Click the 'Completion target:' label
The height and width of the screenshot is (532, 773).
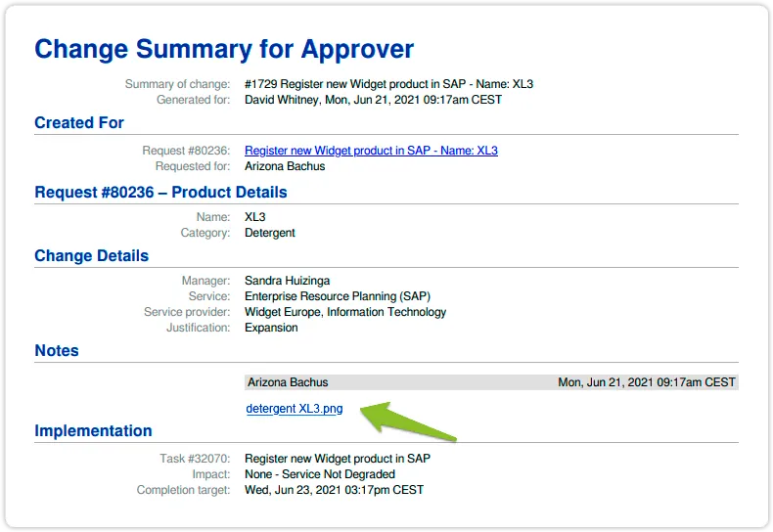coord(183,491)
